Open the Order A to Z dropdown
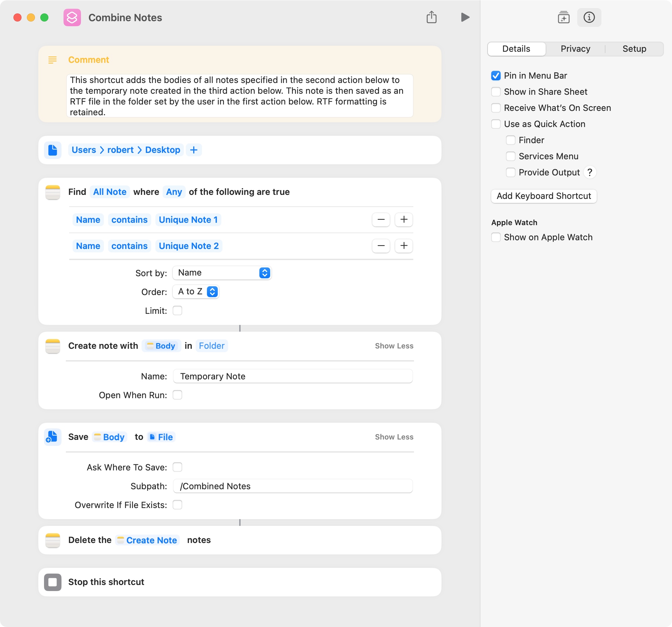 (x=196, y=291)
